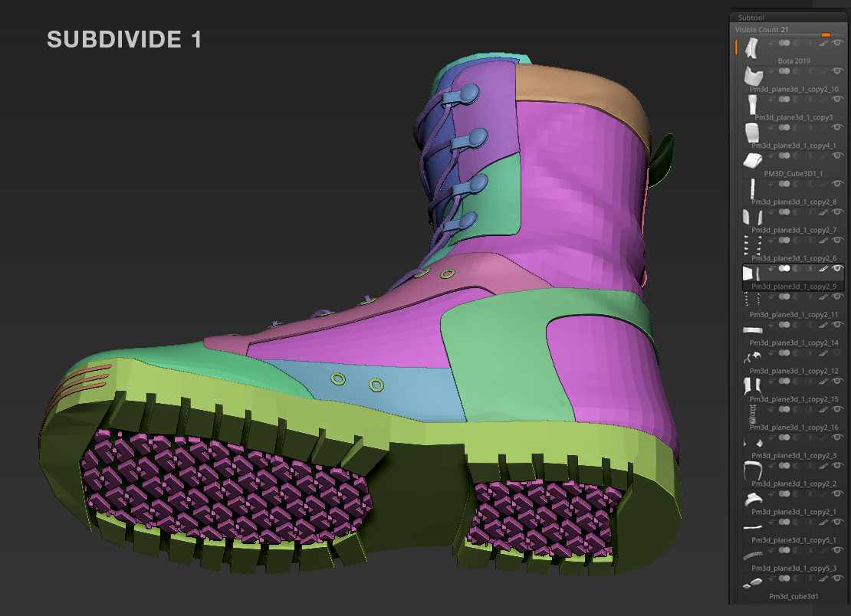Click the down-arrow icon on PM3D_Cube3D1_1
Screen dimensions: 851x616
(770, 156)
